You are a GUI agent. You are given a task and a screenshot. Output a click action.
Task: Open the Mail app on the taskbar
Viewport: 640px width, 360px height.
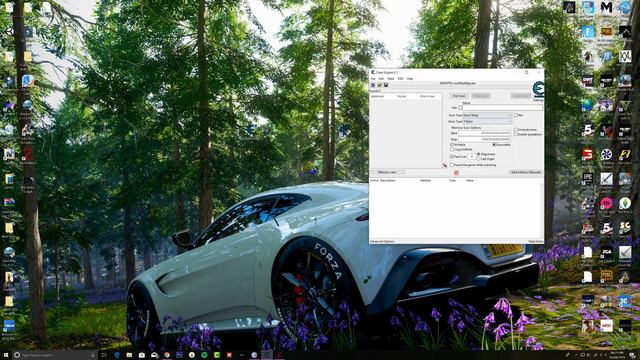click(x=154, y=355)
